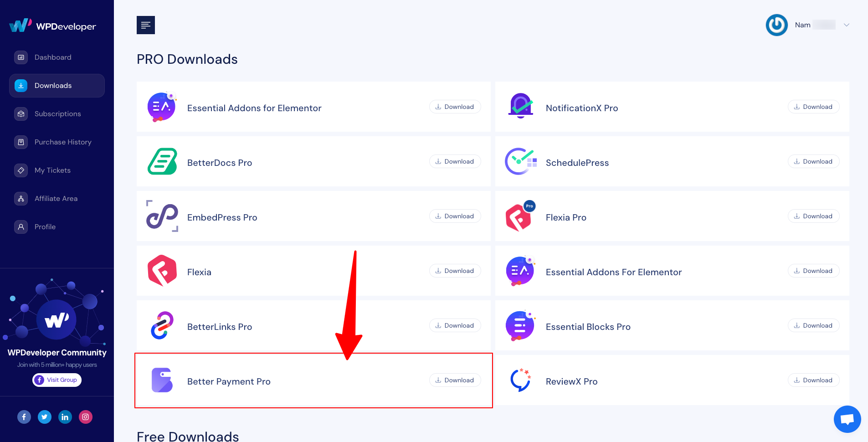Click the LinkedIn icon
Viewport: 868px width, 442px height.
click(65, 416)
